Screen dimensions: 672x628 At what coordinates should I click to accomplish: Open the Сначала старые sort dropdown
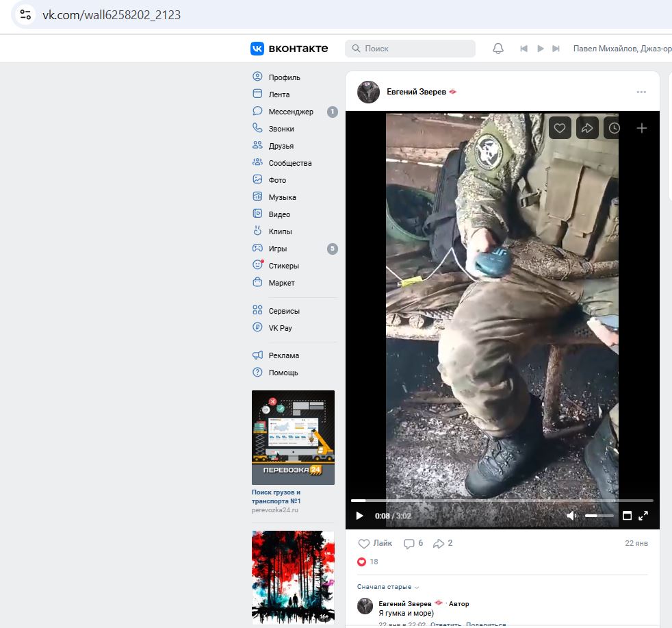point(388,587)
